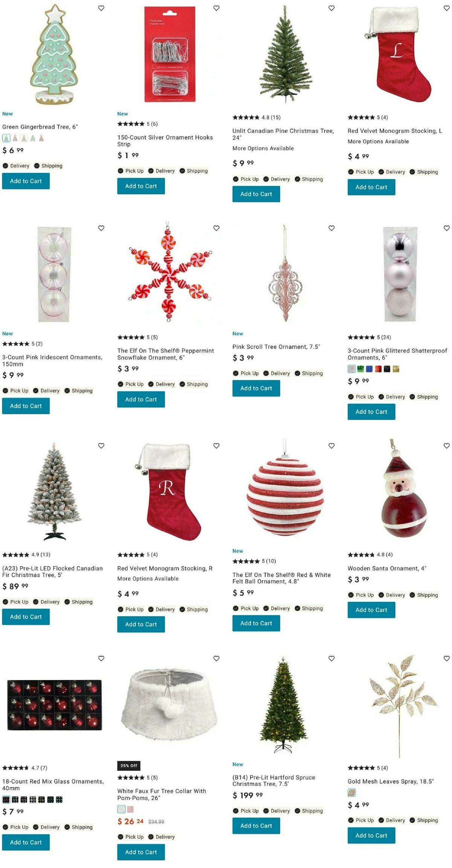This screenshot has width=452, height=868.
Task: Favorite the Pre-Lit Hartford Spruce tree
Action: pyautogui.click(x=331, y=658)
